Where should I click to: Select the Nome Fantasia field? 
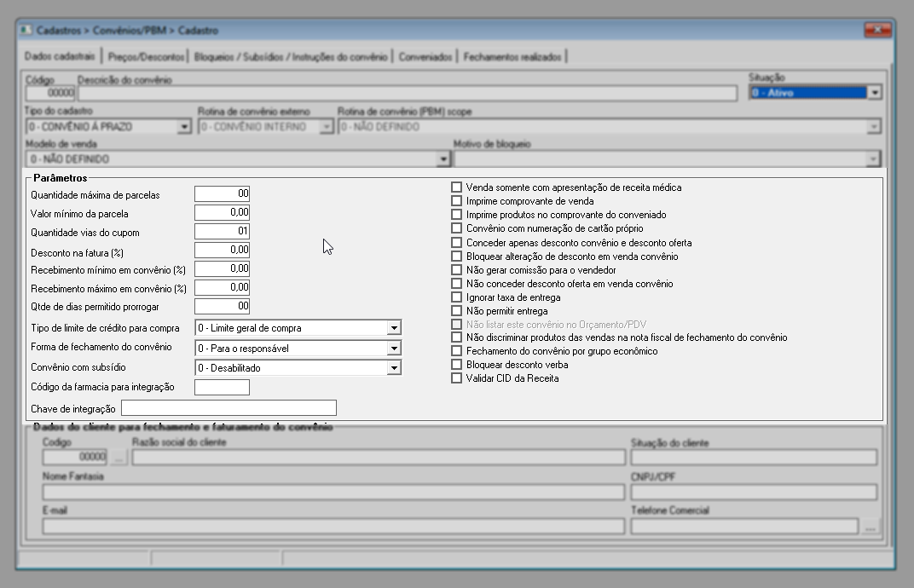point(333,493)
